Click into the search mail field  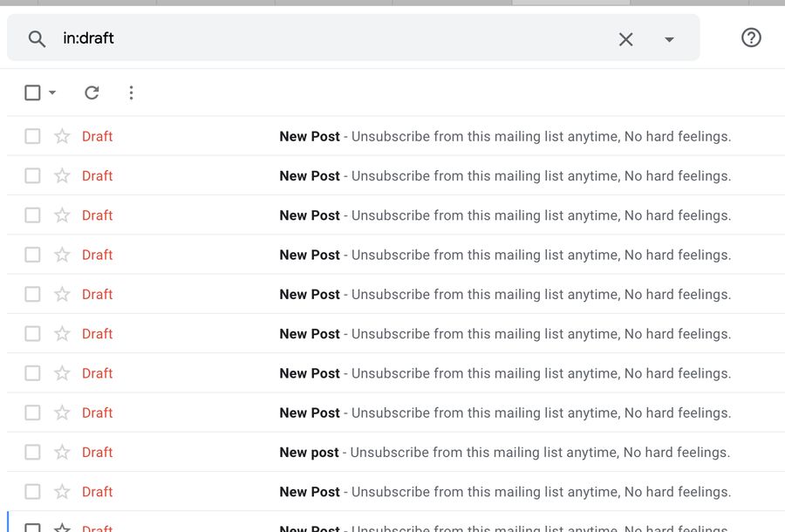click(x=331, y=38)
